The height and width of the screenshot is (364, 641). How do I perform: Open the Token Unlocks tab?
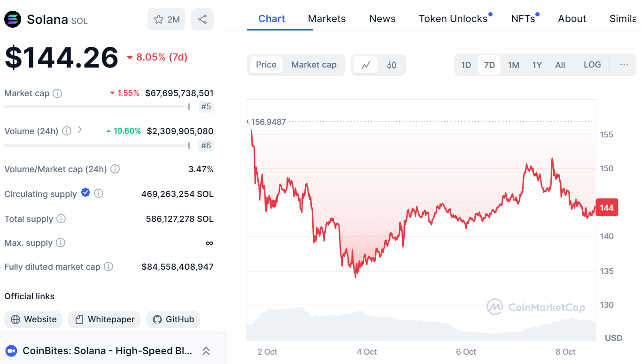(x=452, y=18)
